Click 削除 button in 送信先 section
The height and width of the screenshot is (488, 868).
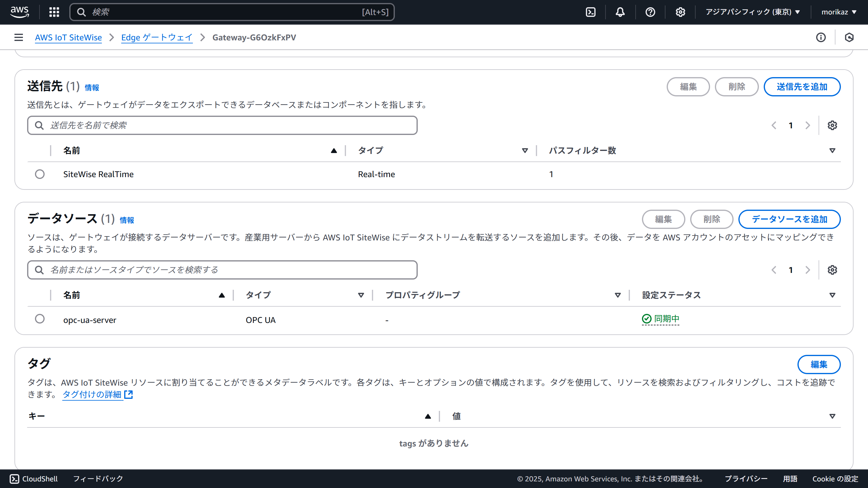click(737, 86)
